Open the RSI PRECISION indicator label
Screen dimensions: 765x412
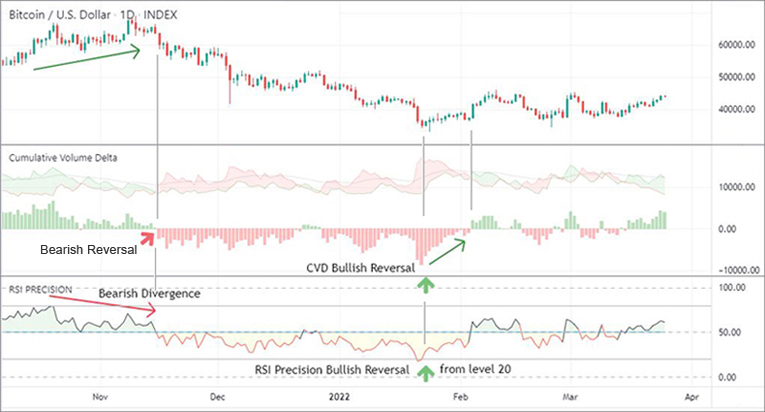40,289
